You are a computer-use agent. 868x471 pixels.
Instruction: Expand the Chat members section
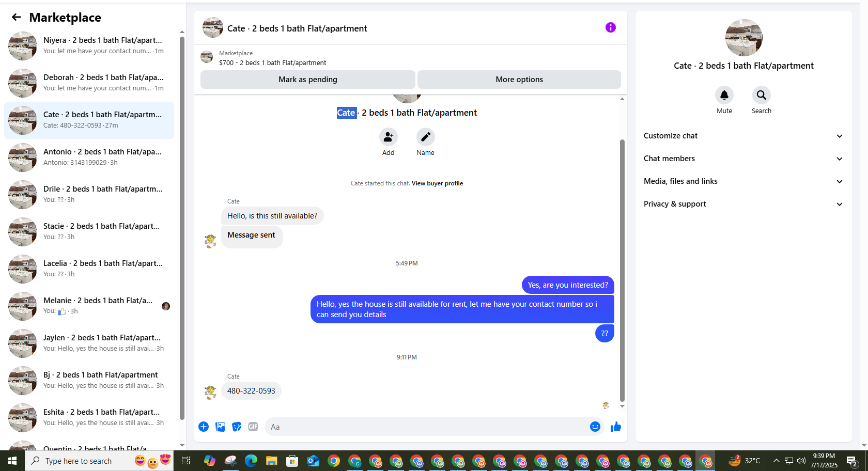[x=743, y=159]
